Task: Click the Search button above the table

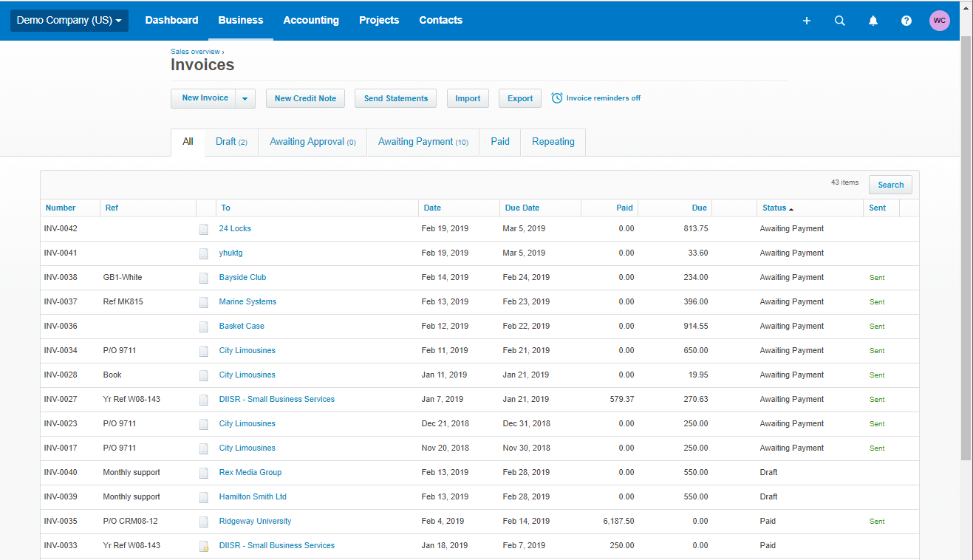Action: [890, 185]
